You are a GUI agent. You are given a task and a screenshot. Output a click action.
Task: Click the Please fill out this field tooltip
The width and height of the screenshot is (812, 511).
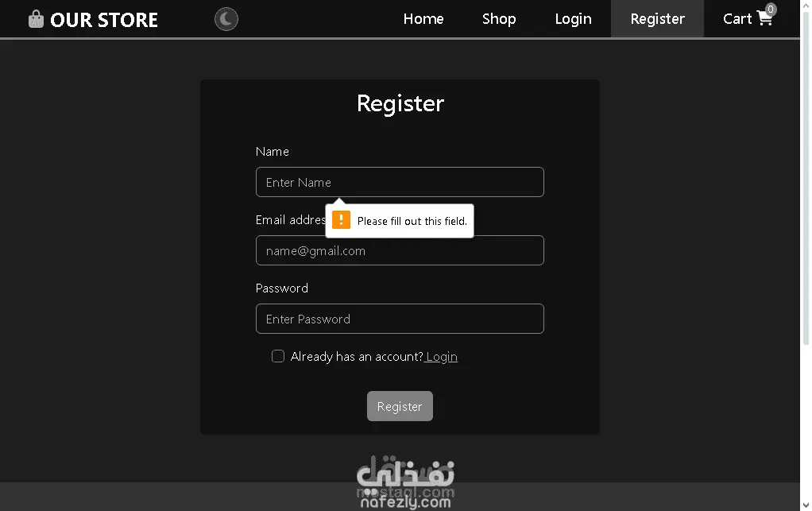[400, 221]
